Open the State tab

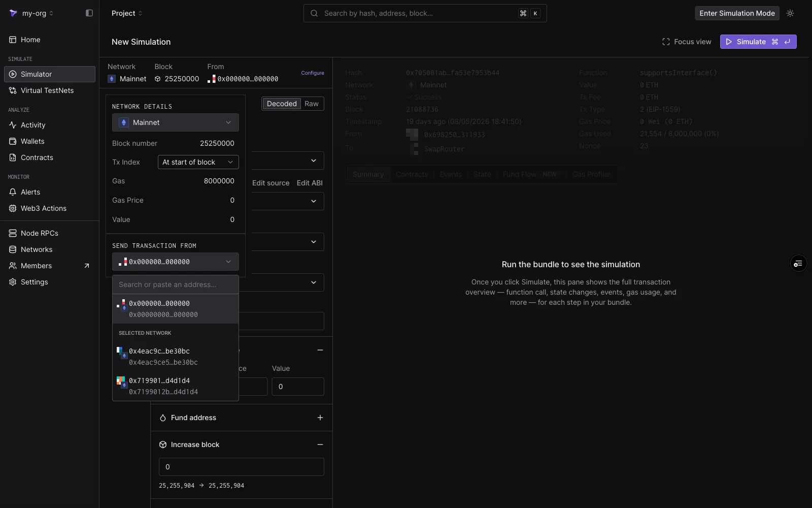482,174
